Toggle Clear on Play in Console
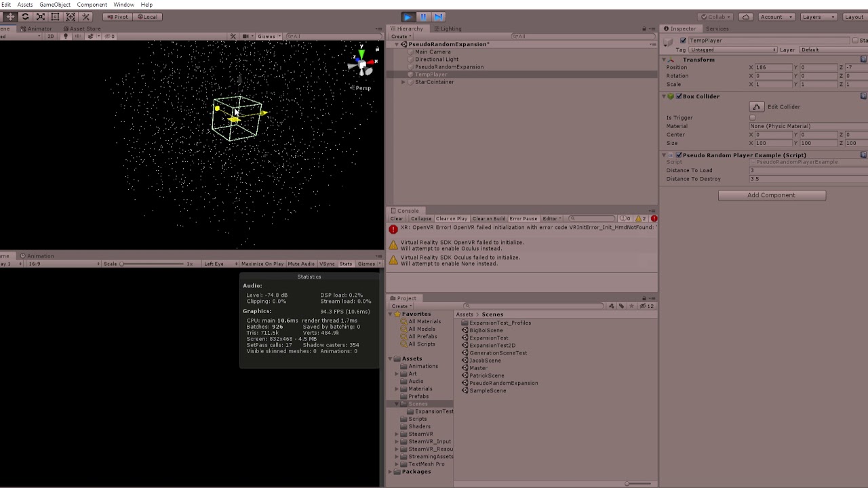The width and height of the screenshot is (868, 488). (451, 218)
